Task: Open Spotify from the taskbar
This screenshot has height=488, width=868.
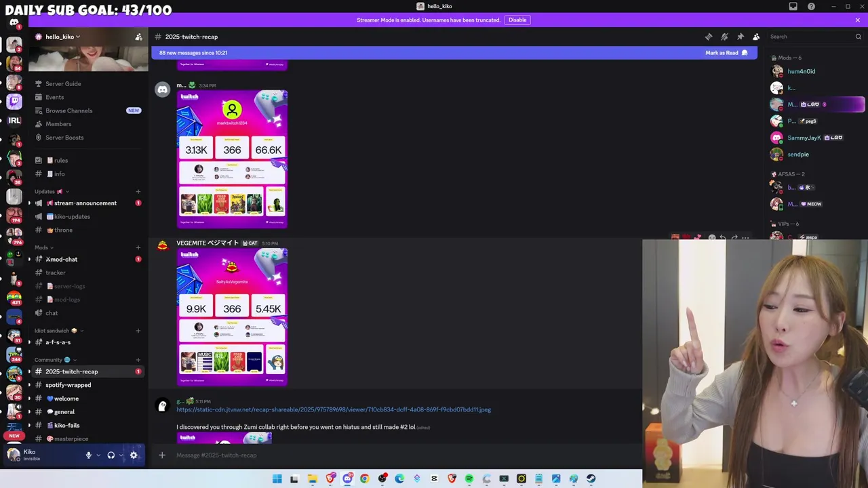Action: 469,479
